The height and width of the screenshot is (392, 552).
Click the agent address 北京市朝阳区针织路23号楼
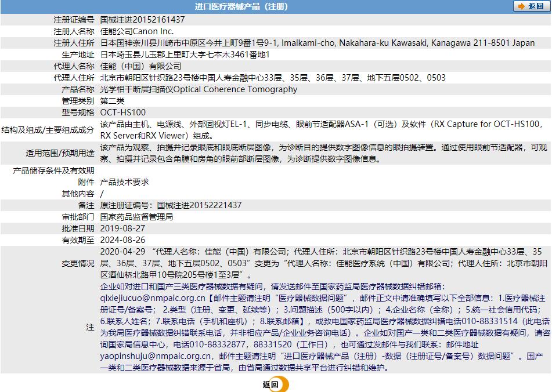click(273, 78)
